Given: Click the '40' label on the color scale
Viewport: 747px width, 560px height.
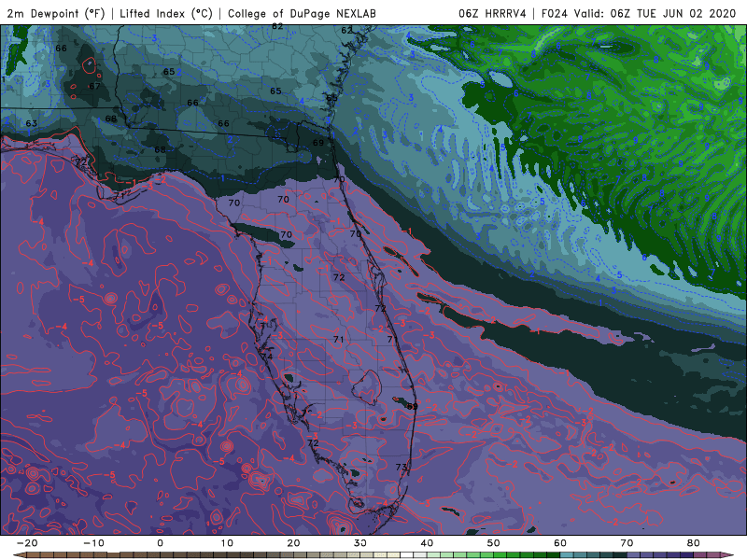Looking at the screenshot, I should (427, 543).
